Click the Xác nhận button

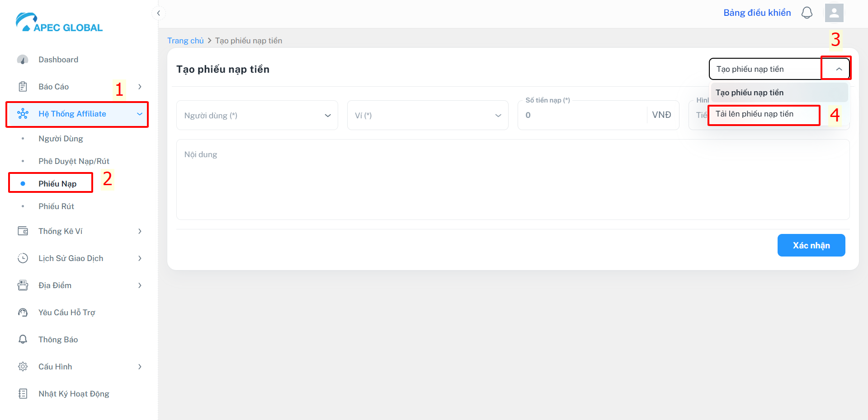pyautogui.click(x=811, y=245)
